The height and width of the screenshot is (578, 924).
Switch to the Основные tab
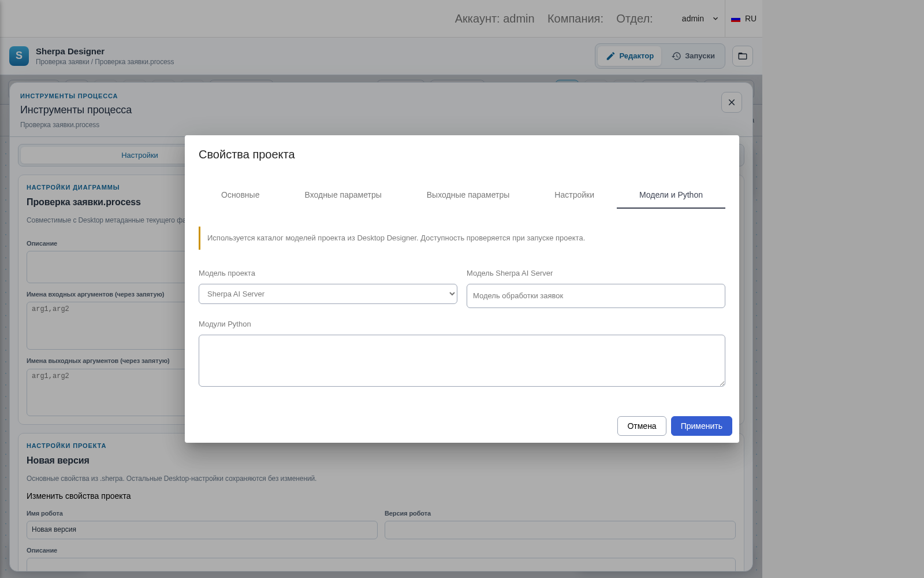pos(240,195)
